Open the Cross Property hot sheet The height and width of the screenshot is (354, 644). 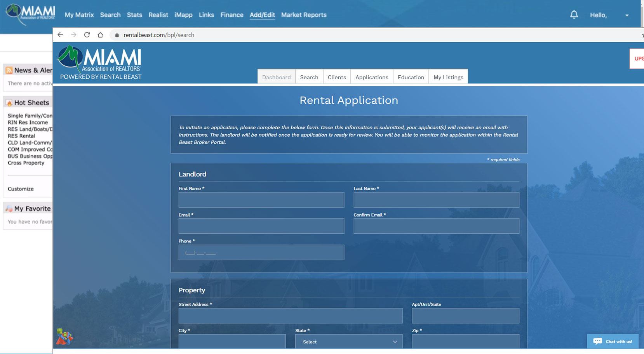[26, 163]
